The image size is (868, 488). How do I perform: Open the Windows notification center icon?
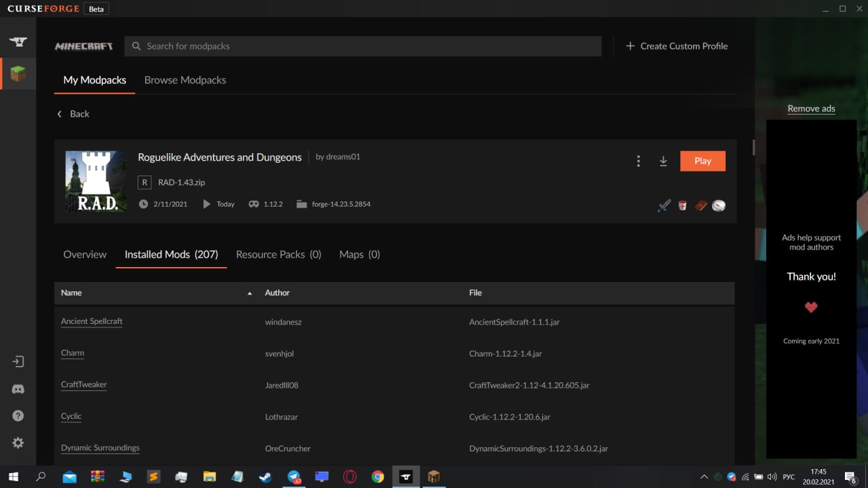[850, 476]
